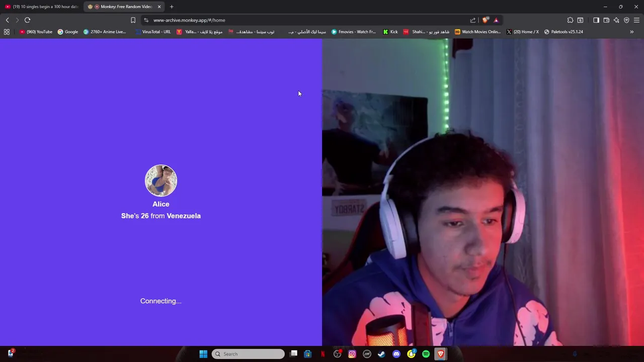Open the site information icon in address bar
This screenshot has width=644, height=362.
tap(146, 20)
